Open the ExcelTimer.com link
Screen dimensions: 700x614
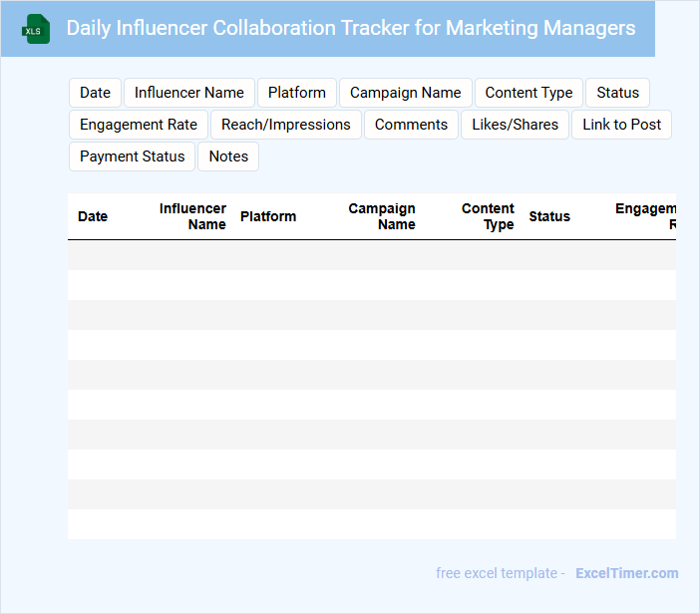[x=626, y=573]
